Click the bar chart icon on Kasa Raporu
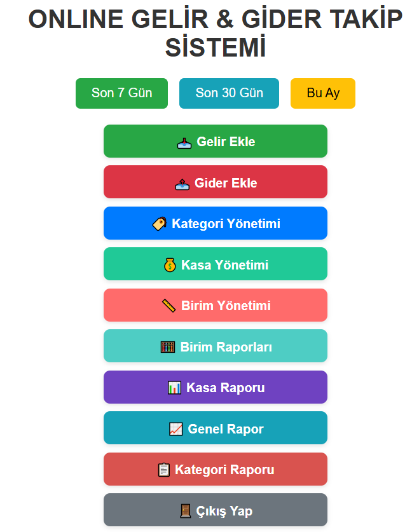The image size is (419, 532). click(174, 388)
